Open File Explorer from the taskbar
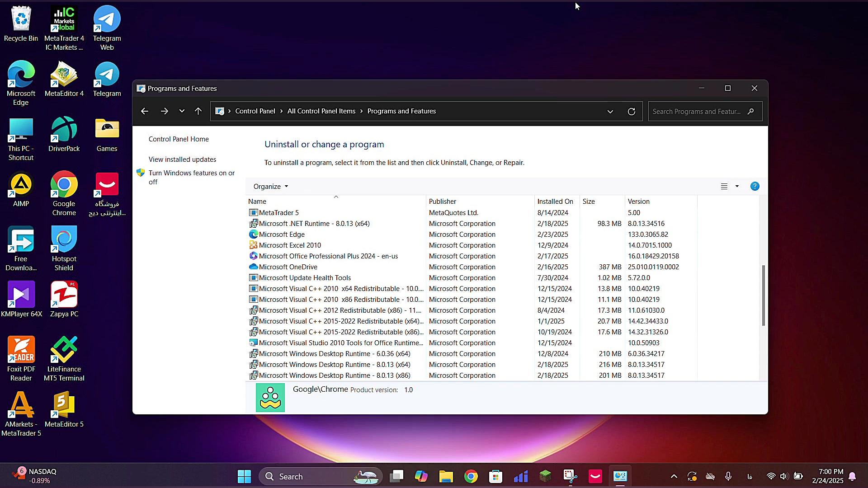 click(446, 476)
